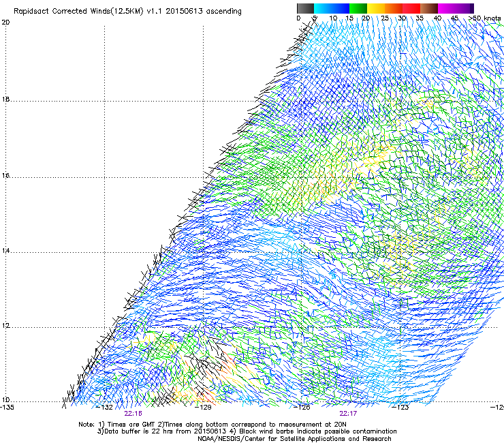504x443 pixels.
Task: Click the '10' knots legend label
Action: pos(333,18)
